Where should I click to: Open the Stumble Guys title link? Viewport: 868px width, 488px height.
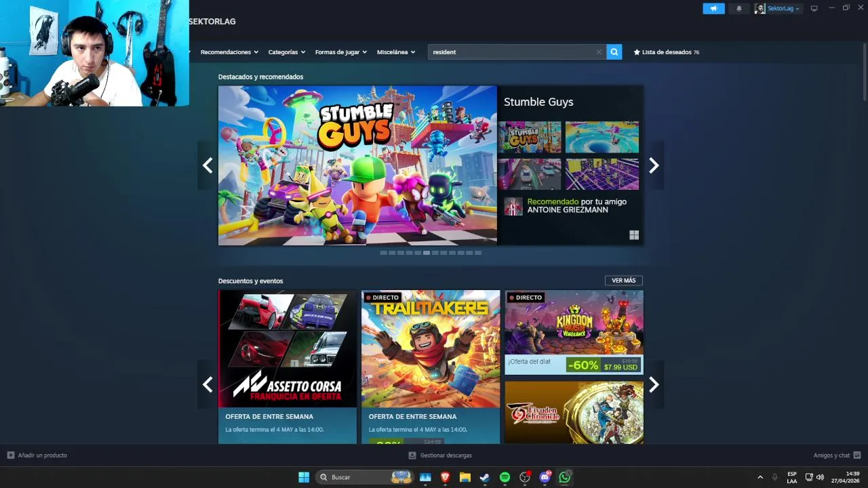coord(538,102)
